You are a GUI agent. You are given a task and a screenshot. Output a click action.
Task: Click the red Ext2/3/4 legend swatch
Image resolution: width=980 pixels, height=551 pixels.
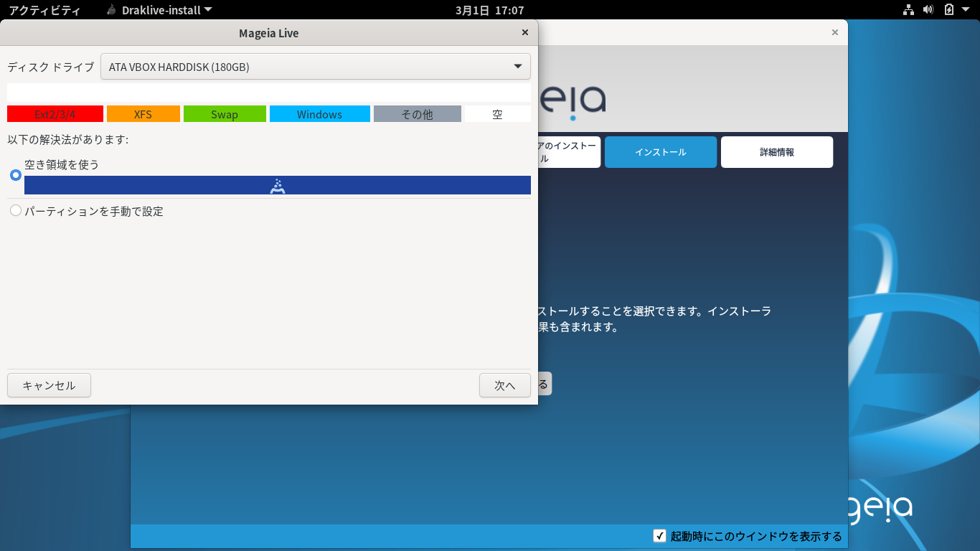click(x=55, y=114)
